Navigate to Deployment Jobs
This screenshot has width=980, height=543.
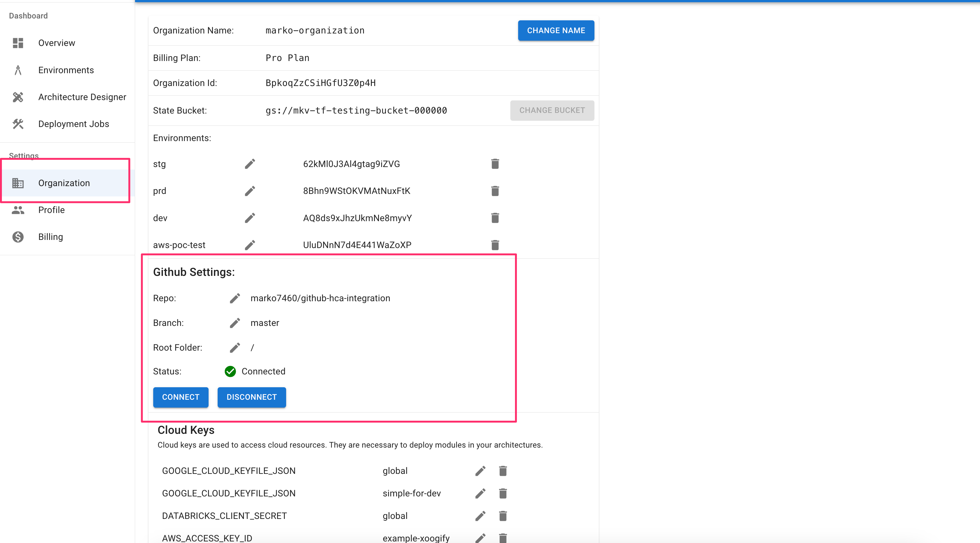[73, 124]
